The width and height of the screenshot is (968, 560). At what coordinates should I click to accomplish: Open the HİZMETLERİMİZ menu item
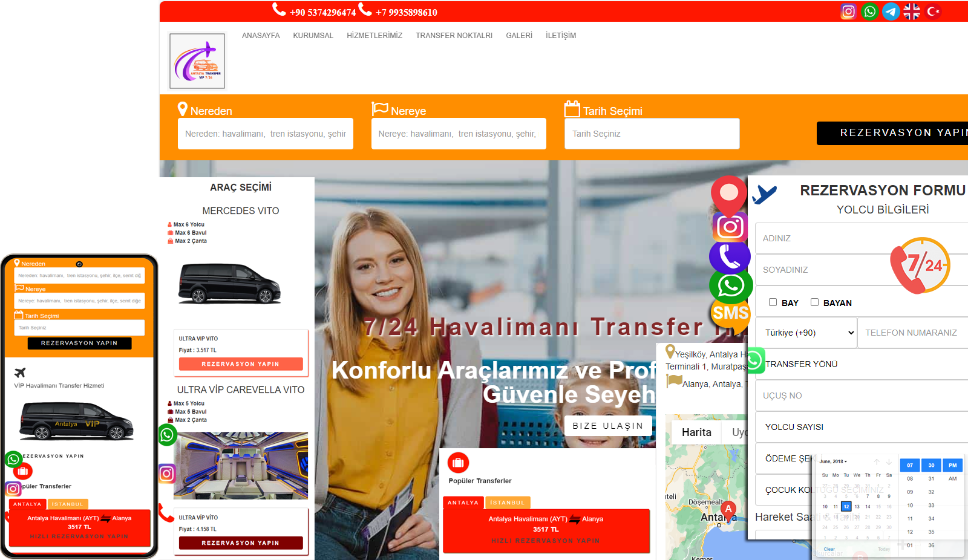tap(374, 36)
